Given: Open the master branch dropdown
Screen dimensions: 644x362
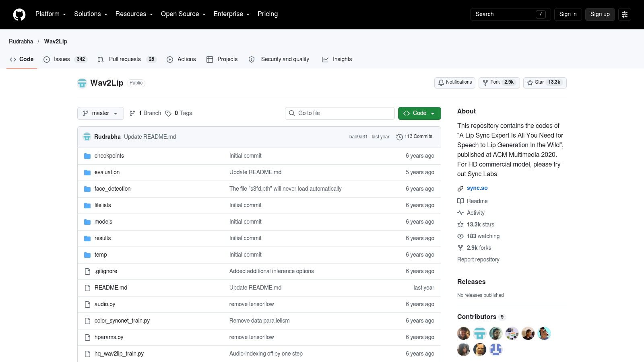Looking at the screenshot, I should tap(101, 113).
